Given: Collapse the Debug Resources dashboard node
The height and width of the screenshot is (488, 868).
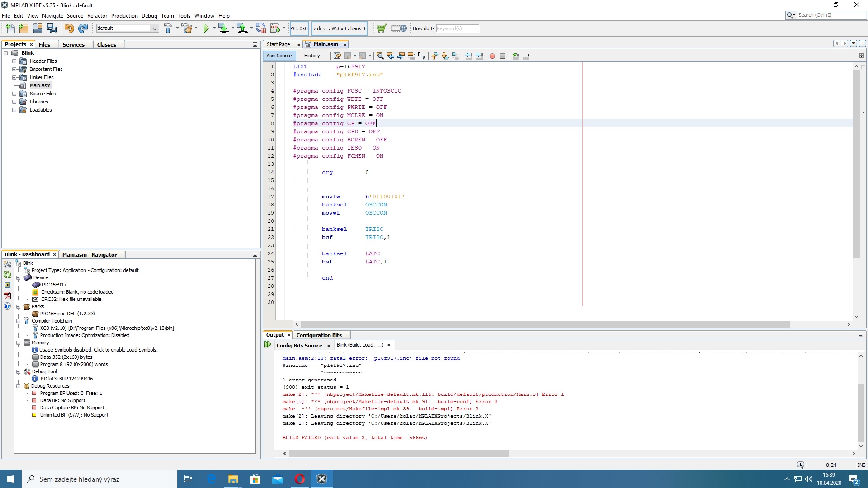Looking at the screenshot, I should [19, 386].
